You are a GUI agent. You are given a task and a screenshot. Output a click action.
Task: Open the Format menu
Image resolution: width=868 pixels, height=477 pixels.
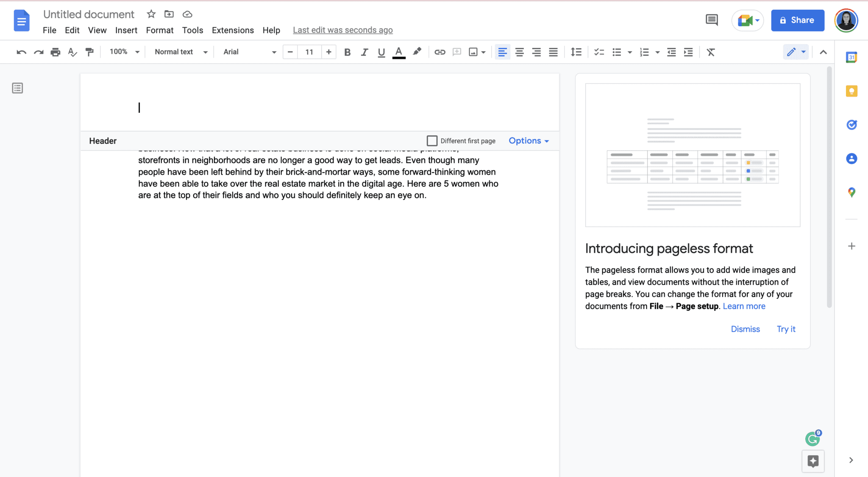point(160,30)
